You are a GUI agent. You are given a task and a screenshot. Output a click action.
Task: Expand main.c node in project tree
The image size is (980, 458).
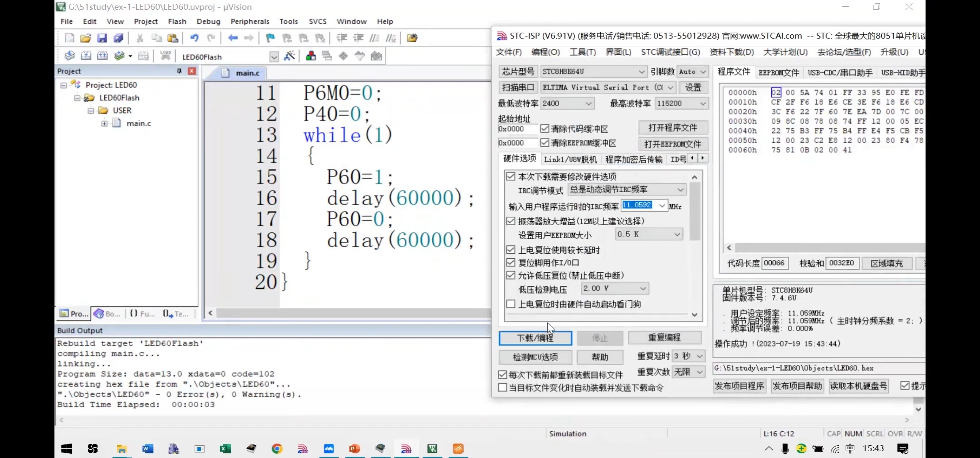(104, 123)
